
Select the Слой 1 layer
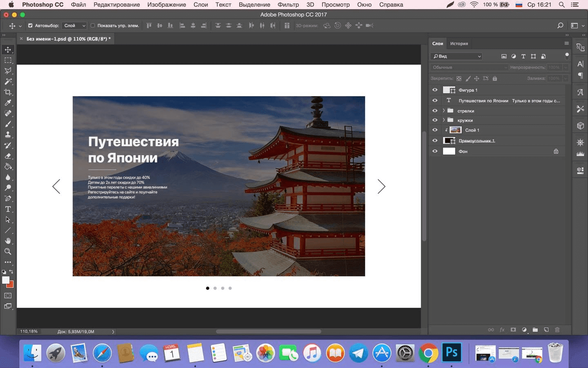pyautogui.click(x=472, y=130)
